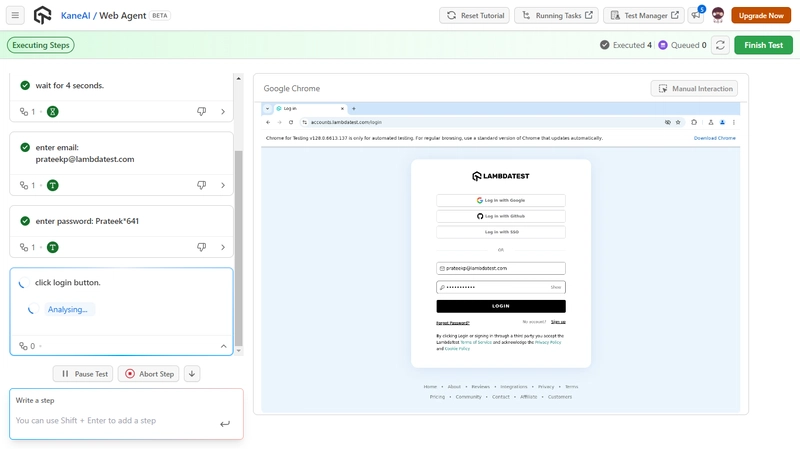
Task: Open the user avatar menu
Action: click(718, 15)
